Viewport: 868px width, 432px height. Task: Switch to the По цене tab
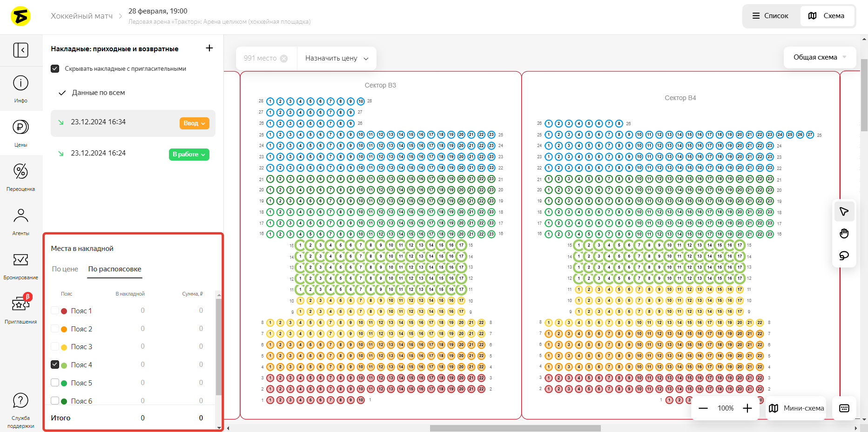coord(65,269)
